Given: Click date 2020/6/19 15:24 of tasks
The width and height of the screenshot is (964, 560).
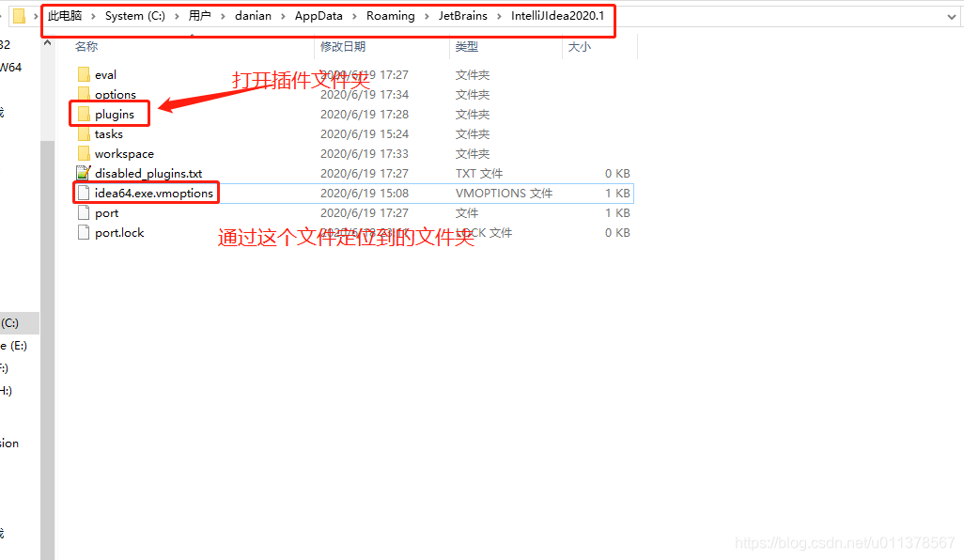Looking at the screenshot, I should [x=364, y=134].
